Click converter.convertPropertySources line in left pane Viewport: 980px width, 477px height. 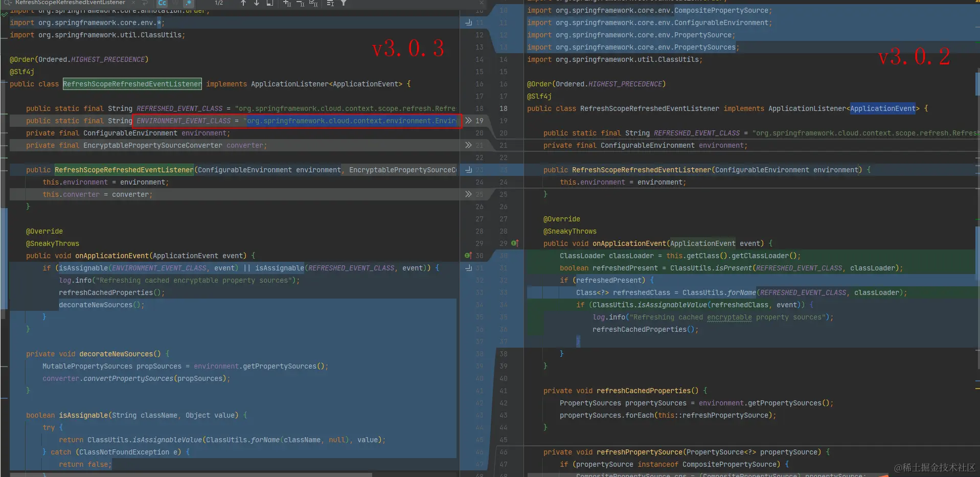pos(136,378)
